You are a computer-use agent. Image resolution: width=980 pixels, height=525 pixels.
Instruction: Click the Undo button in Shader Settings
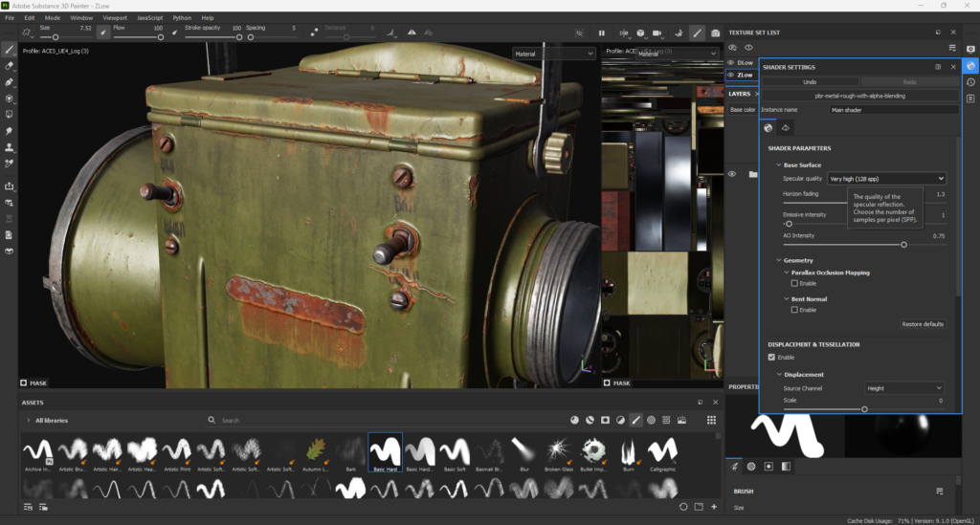point(810,82)
